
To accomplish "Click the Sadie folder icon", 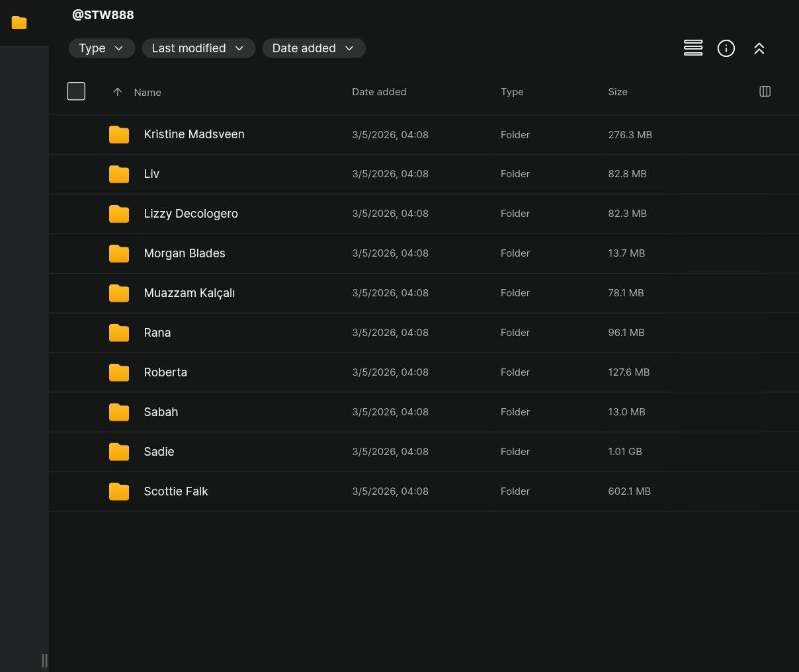I will [x=119, y=452].
